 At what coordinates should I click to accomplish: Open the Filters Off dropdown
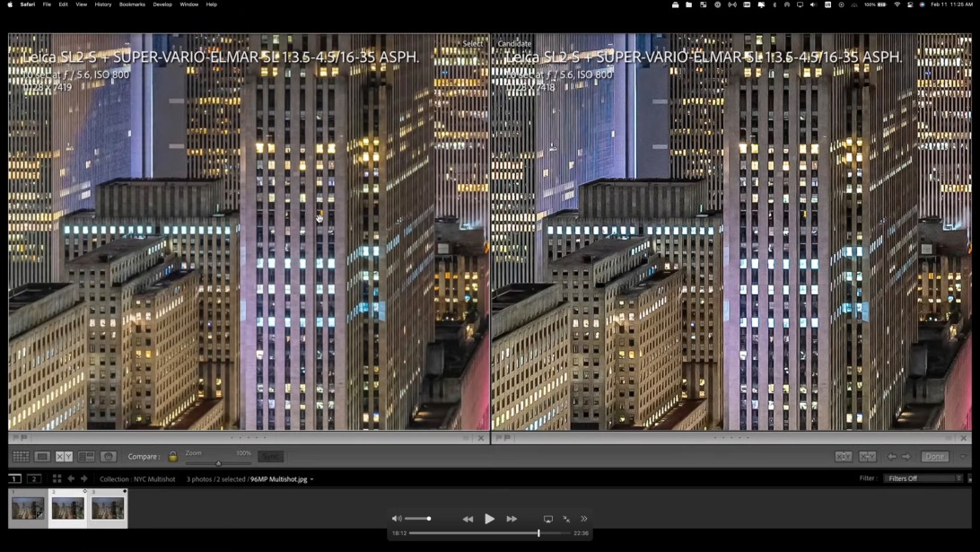[x=923, y=478]
